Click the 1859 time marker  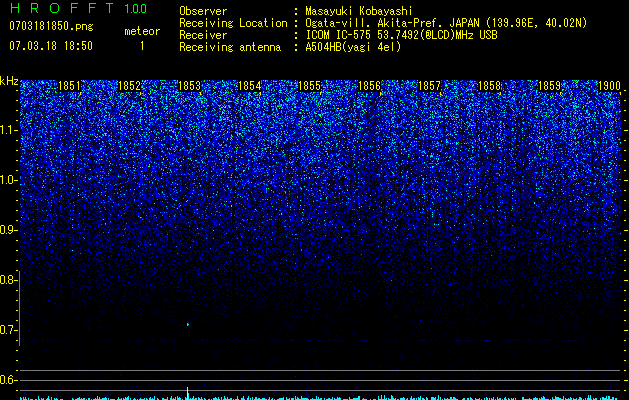(x=550, y=86)
